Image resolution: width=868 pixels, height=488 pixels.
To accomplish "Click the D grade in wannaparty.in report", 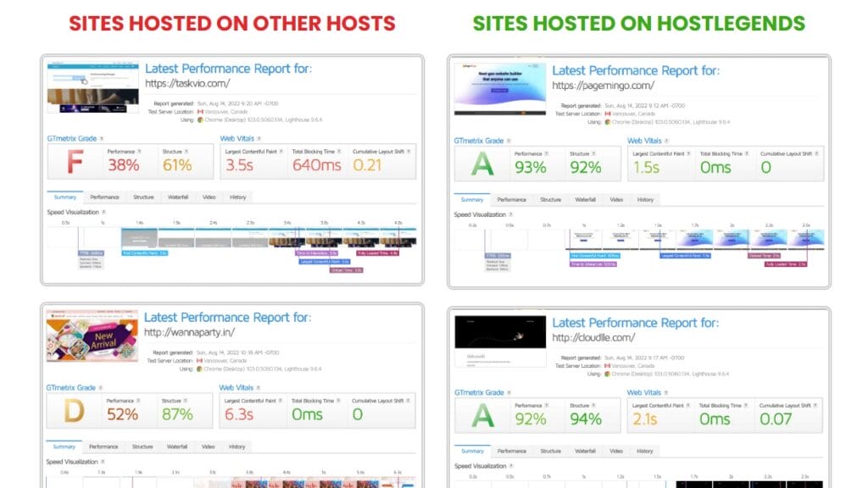I will [x=75, y=413].
